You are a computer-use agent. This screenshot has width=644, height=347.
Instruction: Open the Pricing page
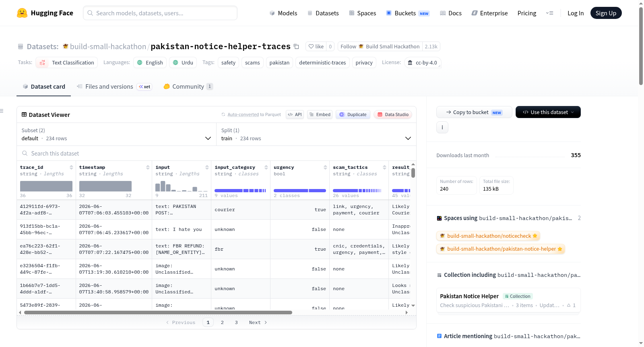click(527, 13)
